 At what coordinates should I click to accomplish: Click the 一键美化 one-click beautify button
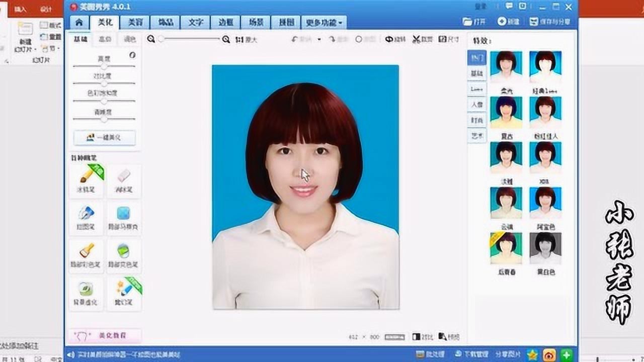click(105, 137)
